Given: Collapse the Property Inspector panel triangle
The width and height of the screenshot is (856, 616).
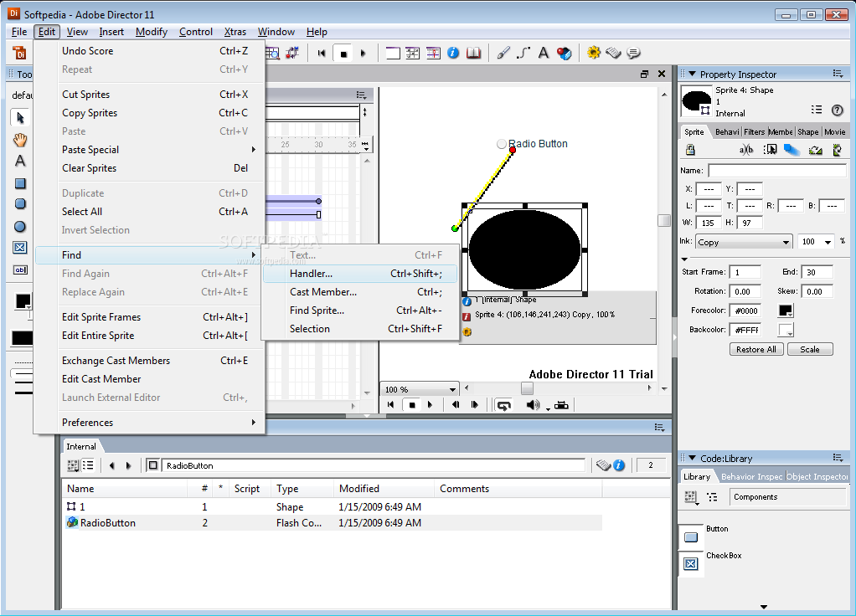Looking at the screenshot, I should (x=692, y=74).
